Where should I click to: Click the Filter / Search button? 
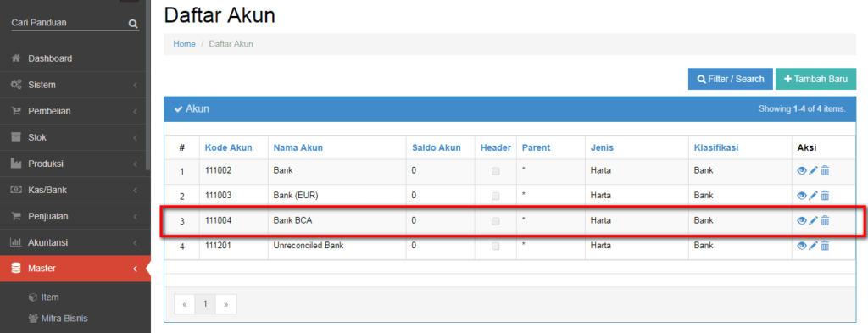coord(730,79)
